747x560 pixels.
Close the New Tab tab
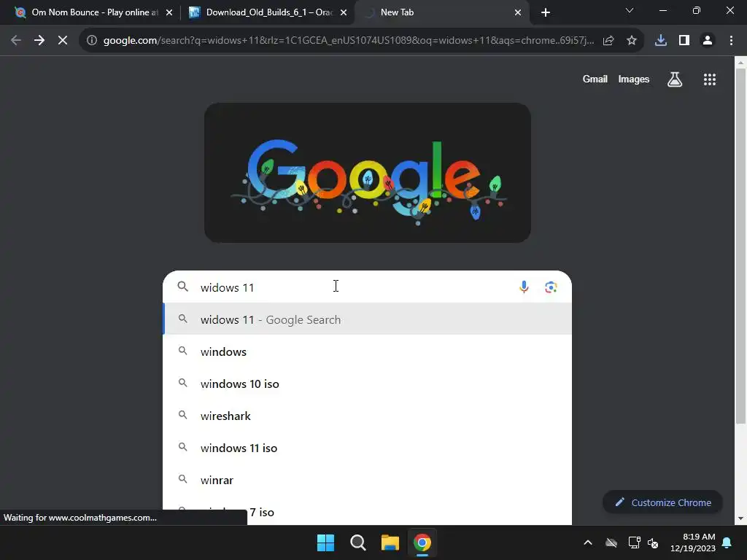pyautogui.click(x=518, y=13)
